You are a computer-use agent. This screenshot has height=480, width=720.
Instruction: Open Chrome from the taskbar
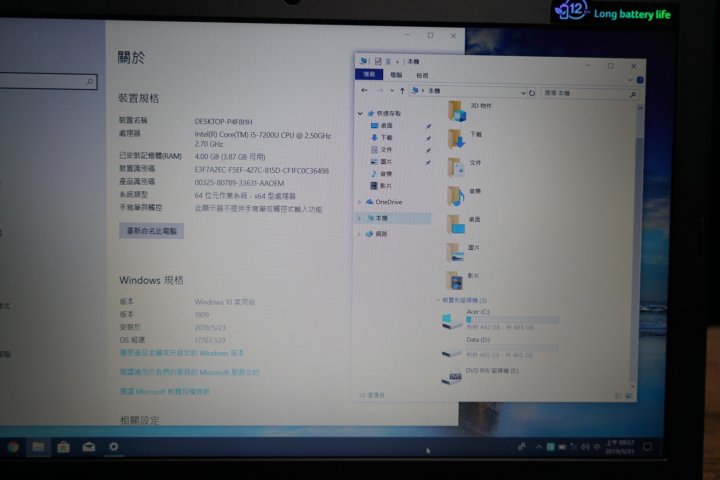pos(13,446)
